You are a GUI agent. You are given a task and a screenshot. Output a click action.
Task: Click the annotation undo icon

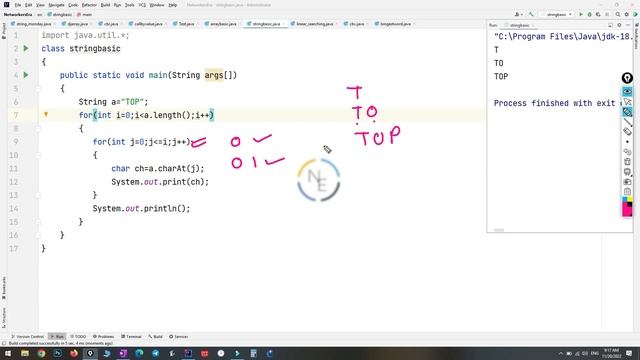(x=627, y=152)
